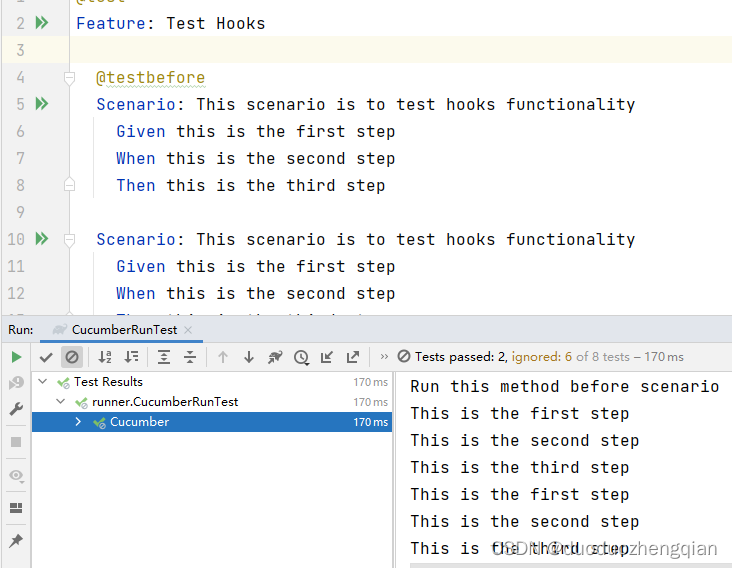Expand all test tree nodes

[x=164, y=358]
